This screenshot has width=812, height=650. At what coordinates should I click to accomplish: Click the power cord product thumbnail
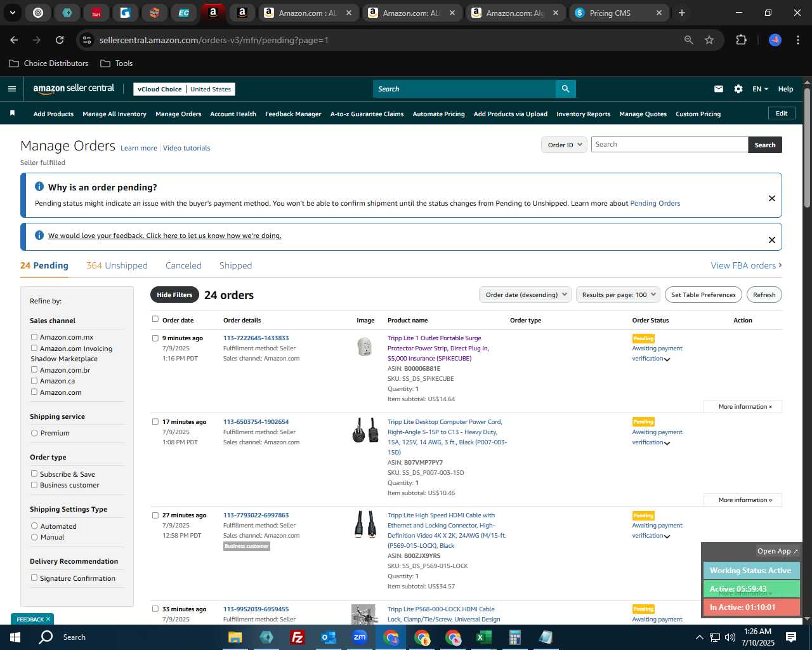tap(365, 430)
